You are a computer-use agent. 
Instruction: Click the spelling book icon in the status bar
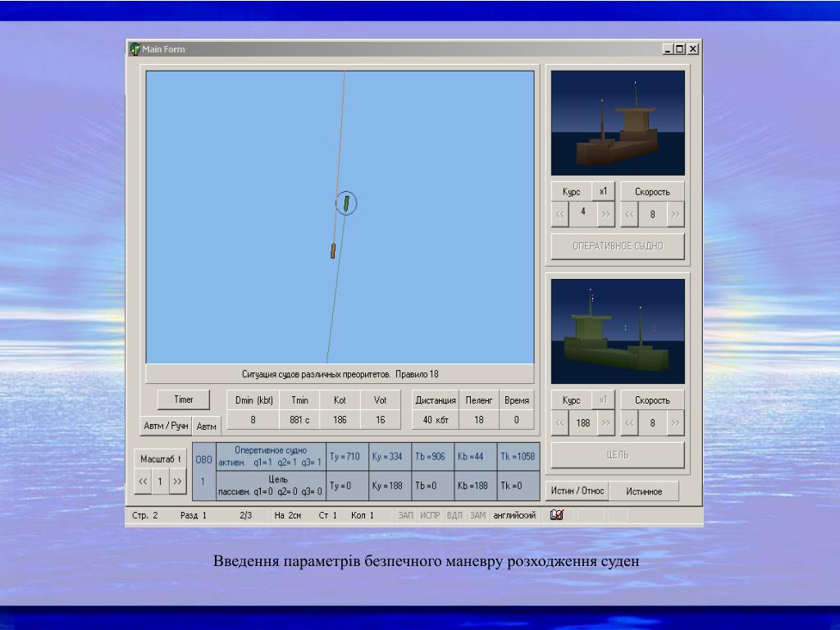point(557,515)
